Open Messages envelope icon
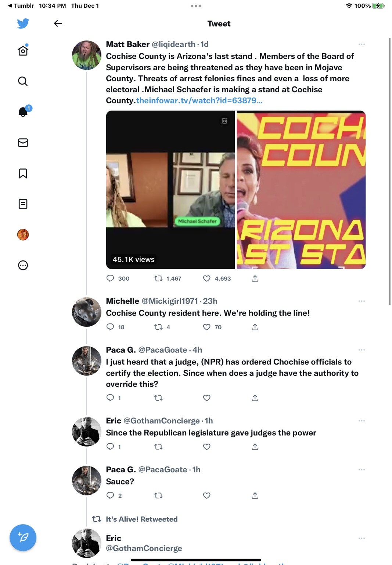This screenshot has width=392, height=565. pyautogui.click(x=23, y=143)
